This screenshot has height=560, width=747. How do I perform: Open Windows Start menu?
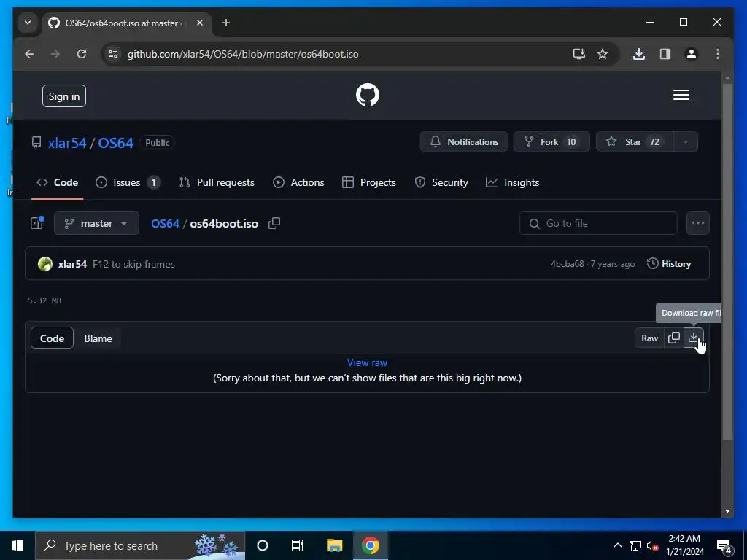pyautogui.click(x=18, y=545)
